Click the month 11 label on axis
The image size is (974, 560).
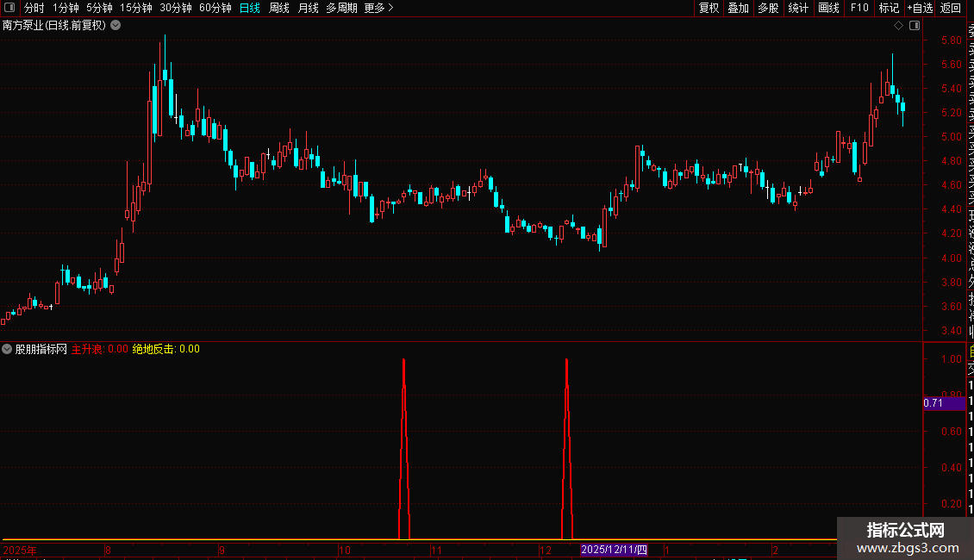(x=436, y=550)
